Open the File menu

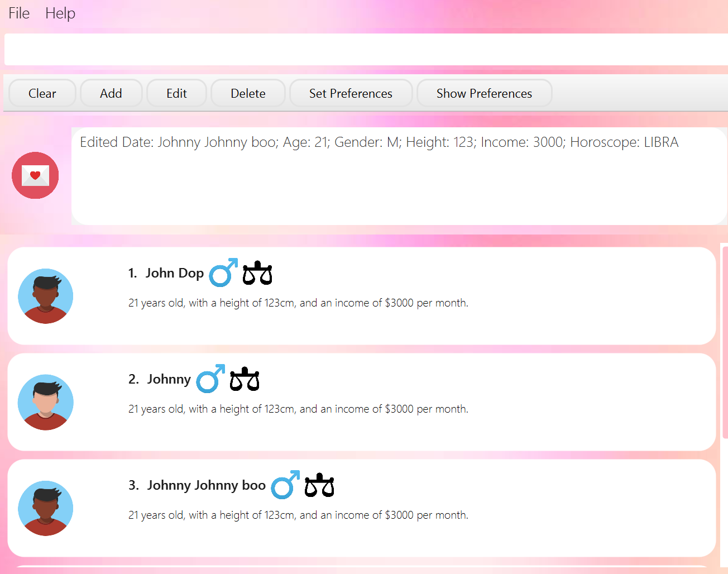[19, 13]
